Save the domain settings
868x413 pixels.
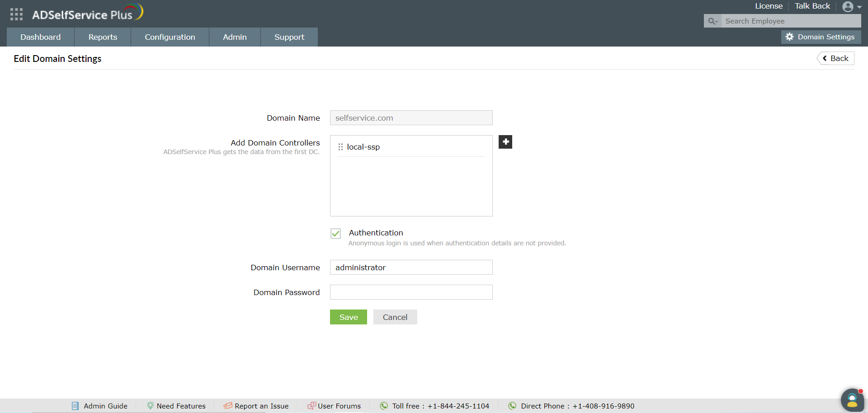point(349,317)
